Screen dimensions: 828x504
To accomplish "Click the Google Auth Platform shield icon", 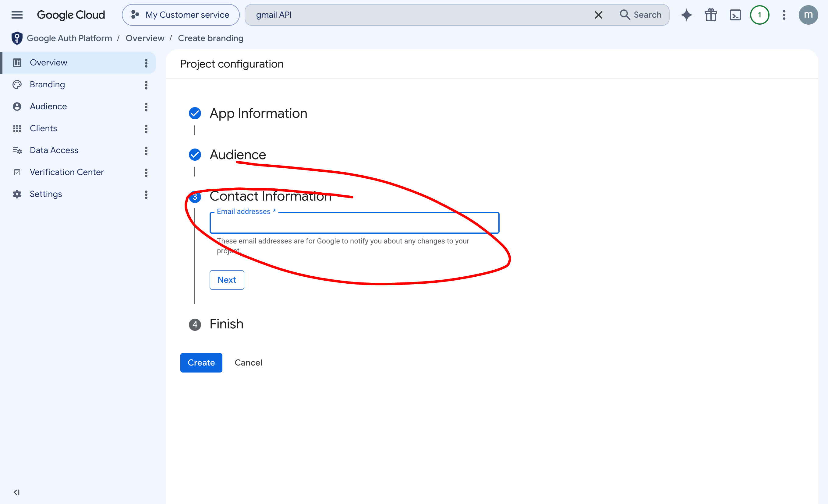I will (x=17, y=38).
